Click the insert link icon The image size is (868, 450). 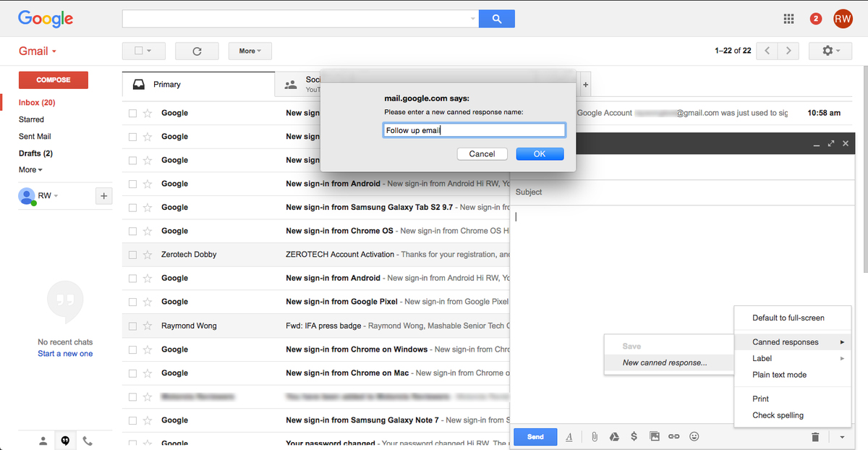[x=674, y=436]
